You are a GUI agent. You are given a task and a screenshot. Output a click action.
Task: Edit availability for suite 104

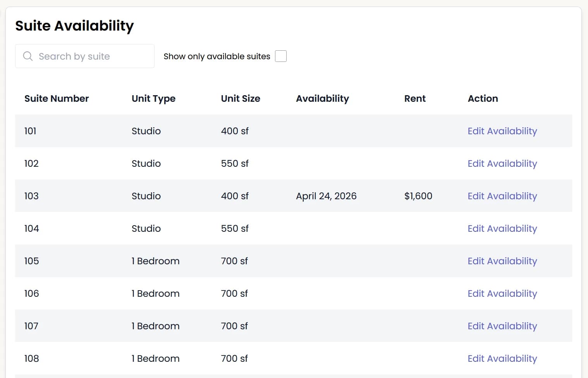502,228
